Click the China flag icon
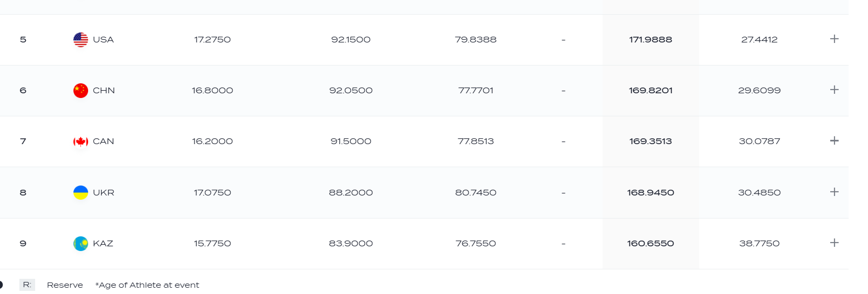 81,91
